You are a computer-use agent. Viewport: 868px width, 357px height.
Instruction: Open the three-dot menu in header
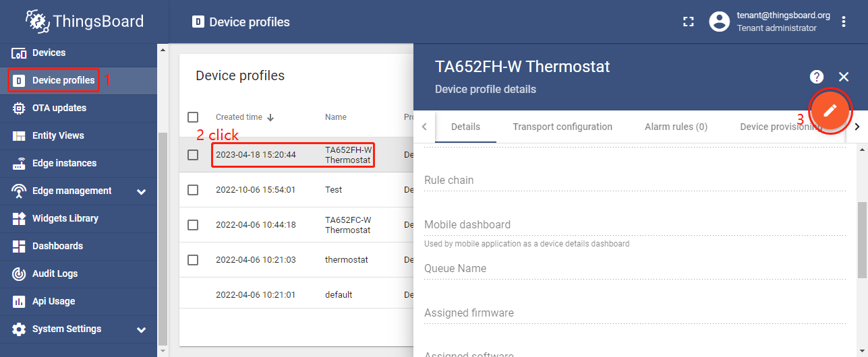[843, 22]
